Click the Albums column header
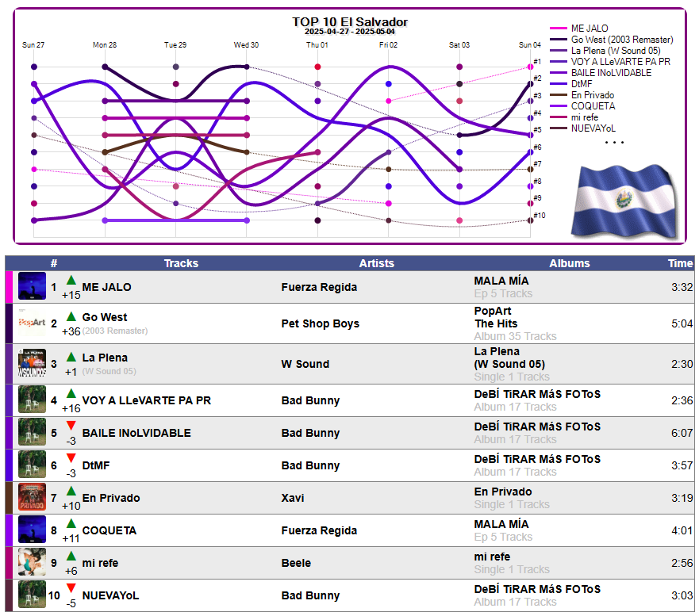This screenshot has height=616, width=699. pyautogui.click(x=569, y=263)
